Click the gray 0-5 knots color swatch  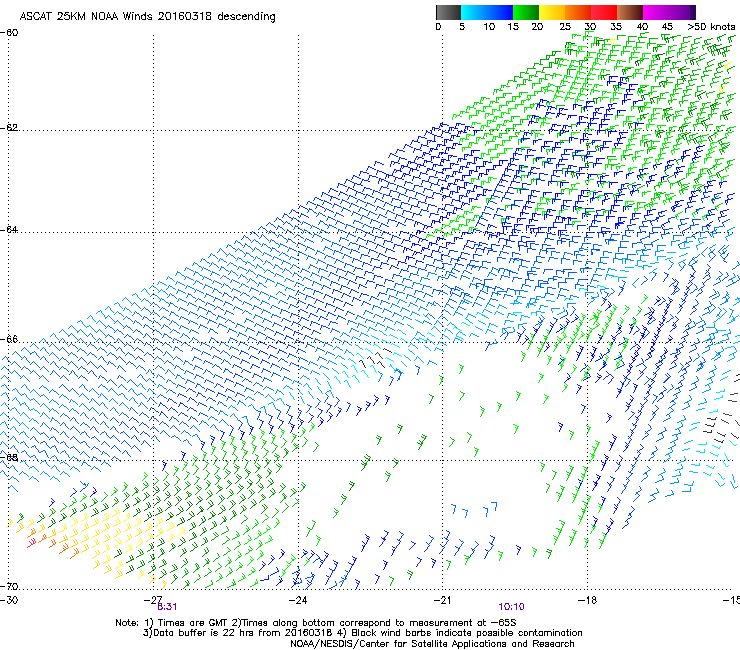point(448,12)
